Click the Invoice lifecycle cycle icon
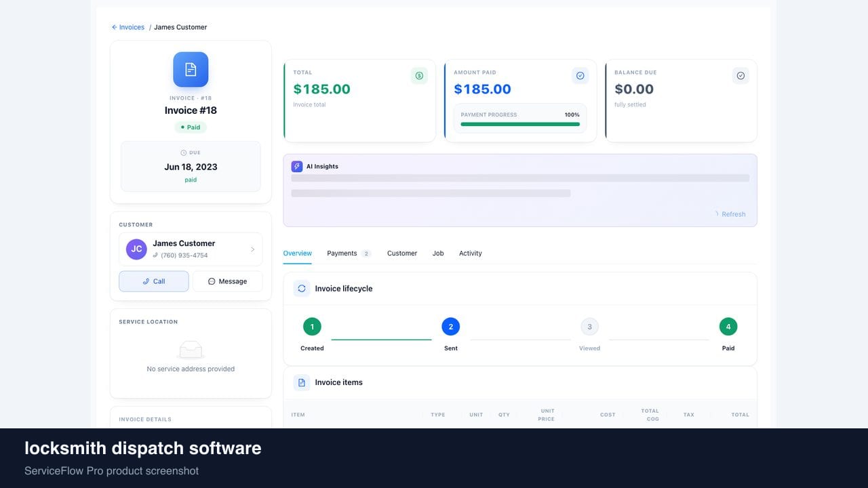The image size is (868, 488). coord(302,289)
